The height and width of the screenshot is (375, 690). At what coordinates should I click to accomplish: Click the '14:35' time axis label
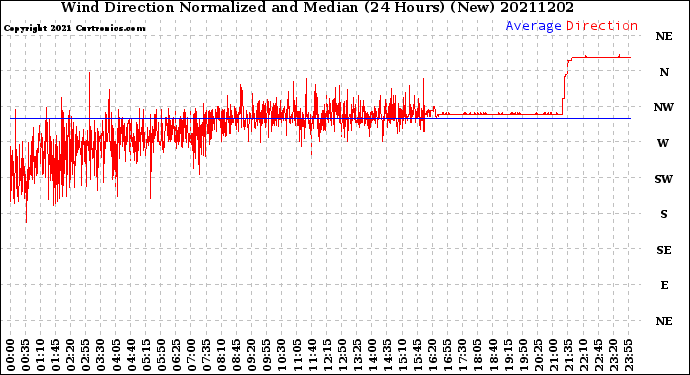387,355
